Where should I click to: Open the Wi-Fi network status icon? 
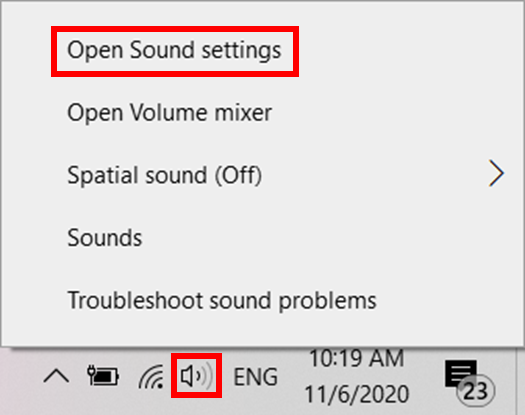[151, 376]
